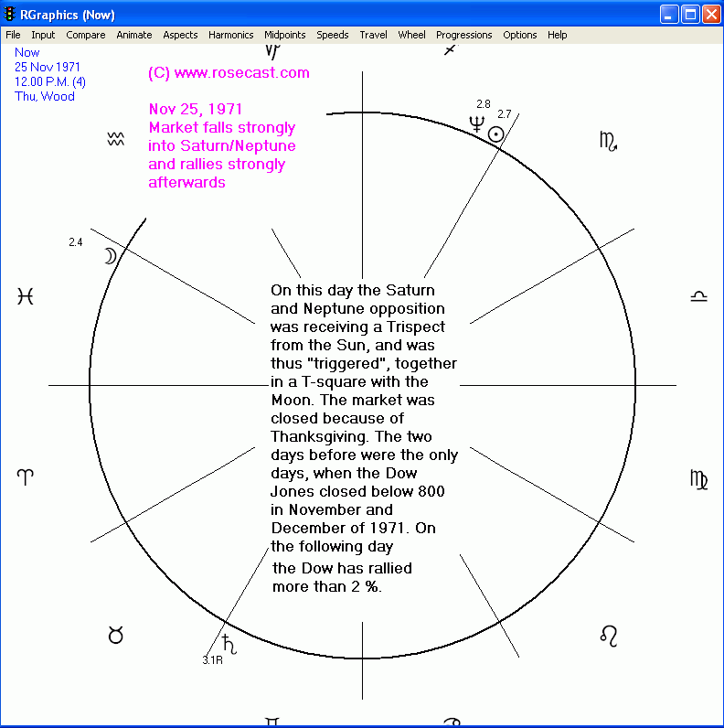
Task: Minimize the RGraphics window
Action: coord(669,15)
